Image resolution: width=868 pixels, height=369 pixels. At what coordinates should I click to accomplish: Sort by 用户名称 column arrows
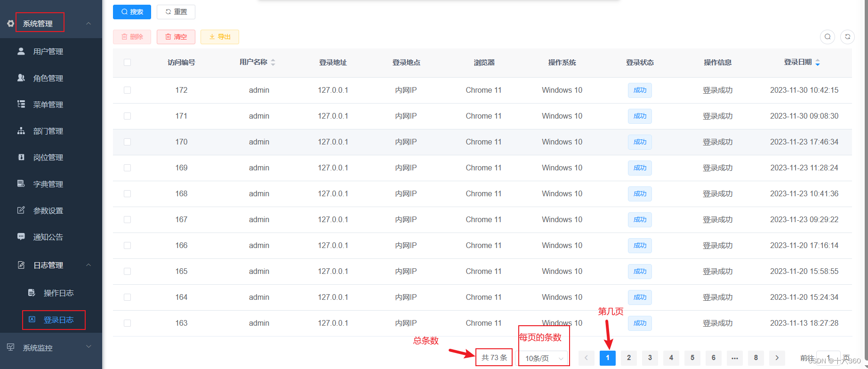click(273, 62)
